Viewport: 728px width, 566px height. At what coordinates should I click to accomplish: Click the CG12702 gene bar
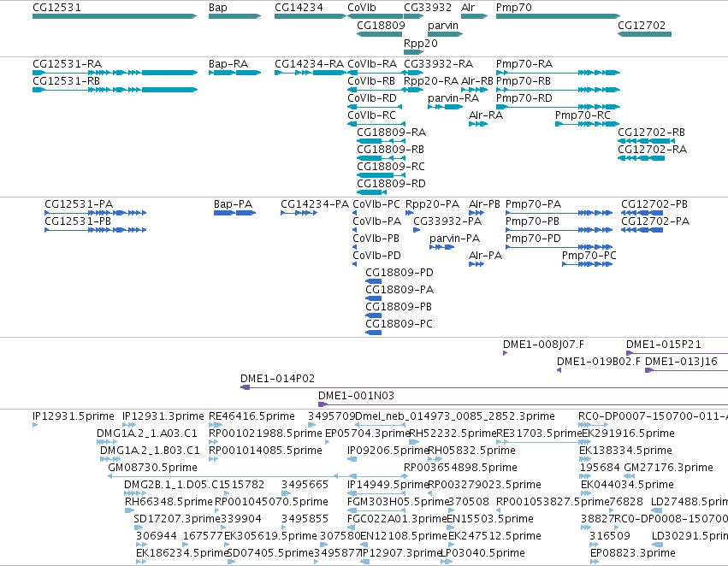pos(644,34)
